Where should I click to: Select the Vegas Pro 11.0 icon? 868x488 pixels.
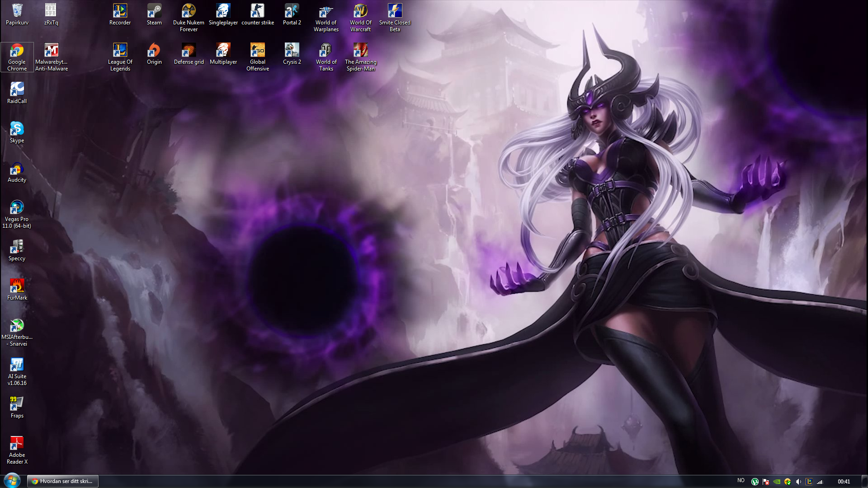[17, 214]
